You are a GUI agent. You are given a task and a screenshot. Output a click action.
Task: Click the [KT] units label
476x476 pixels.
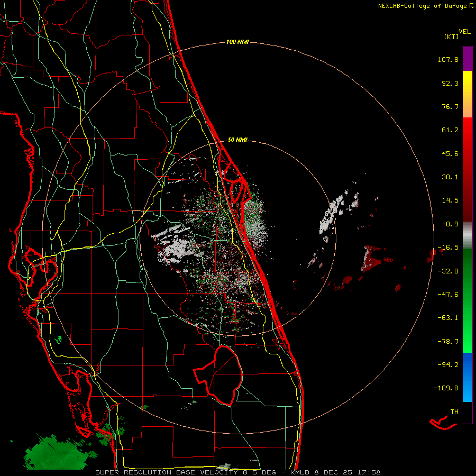(x=452, y=36)
